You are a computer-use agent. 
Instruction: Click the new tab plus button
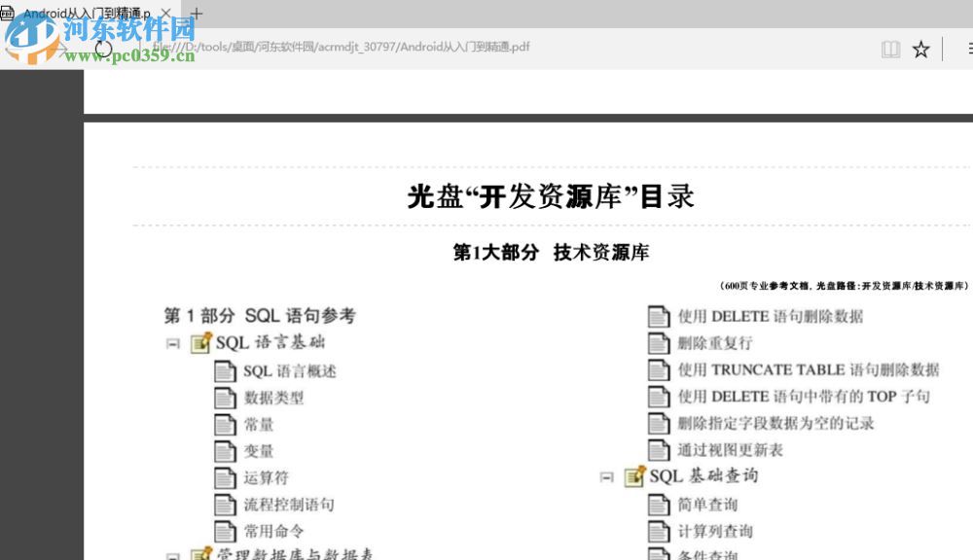[x=197, y=13]
